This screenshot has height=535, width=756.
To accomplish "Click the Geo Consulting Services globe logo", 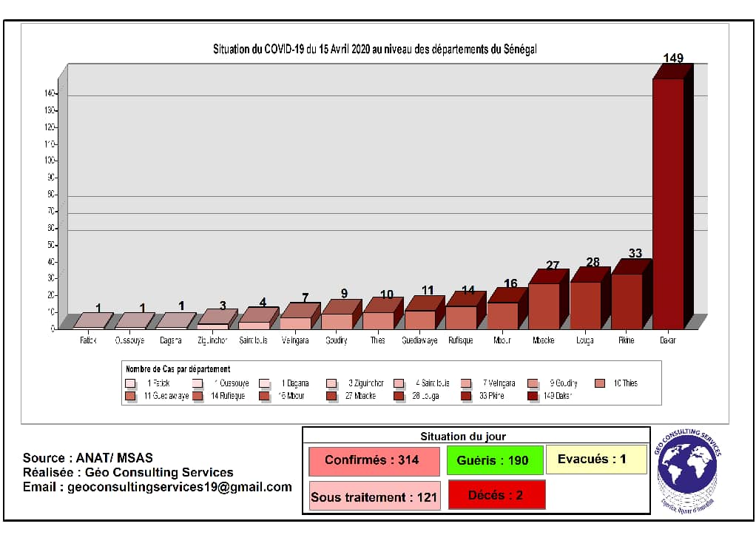I will (x=688, y=471).
